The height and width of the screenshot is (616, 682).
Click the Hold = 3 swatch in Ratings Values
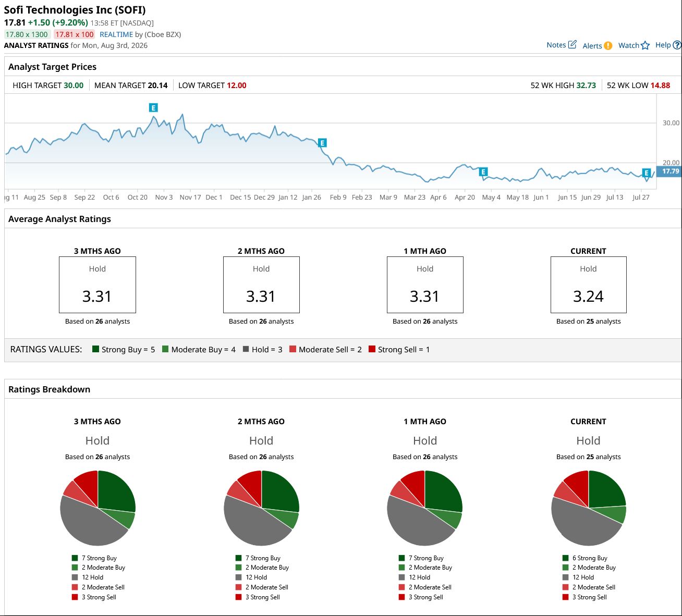(246, 349)
